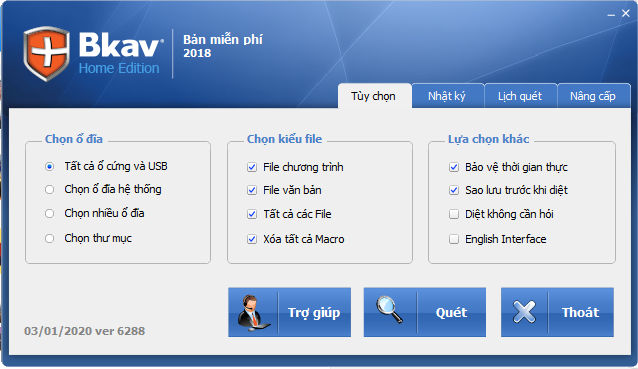Click the Lựa chọn khác group title
The height and width of the screenshot is (369, 638).
pyautogui.click(x=488, y=139)
